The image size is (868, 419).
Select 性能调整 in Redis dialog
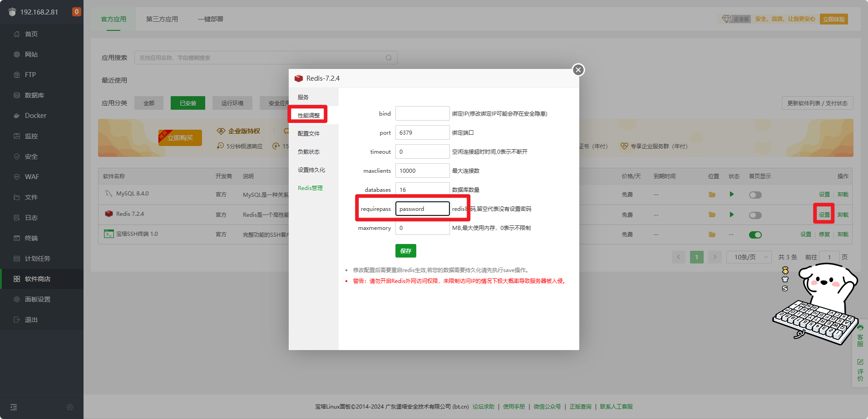[x=309, y=115]
